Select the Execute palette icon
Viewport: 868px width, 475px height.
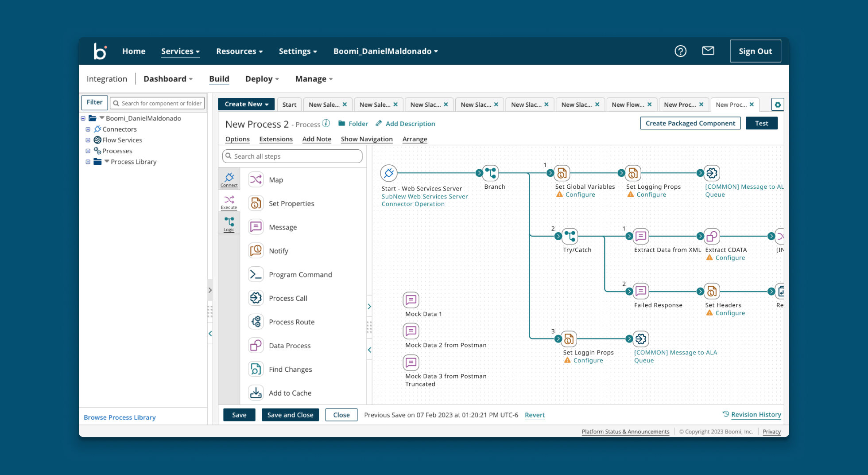(x=229, y=202)
